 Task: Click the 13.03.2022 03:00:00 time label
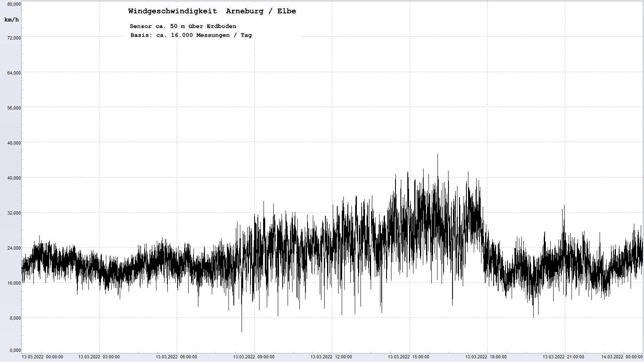pyautogui.click(x=99, y=357)
